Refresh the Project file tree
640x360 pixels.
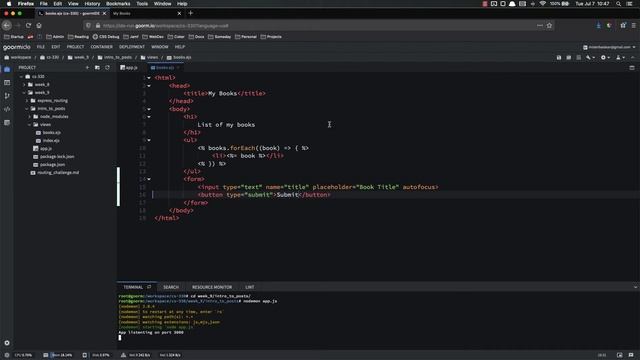107,67
